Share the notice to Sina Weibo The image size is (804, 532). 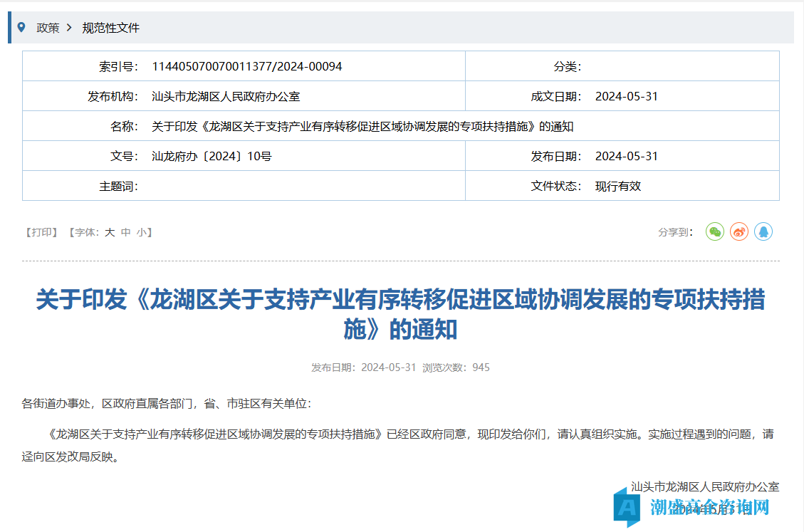pyautogui.click(x=739, y=231)
